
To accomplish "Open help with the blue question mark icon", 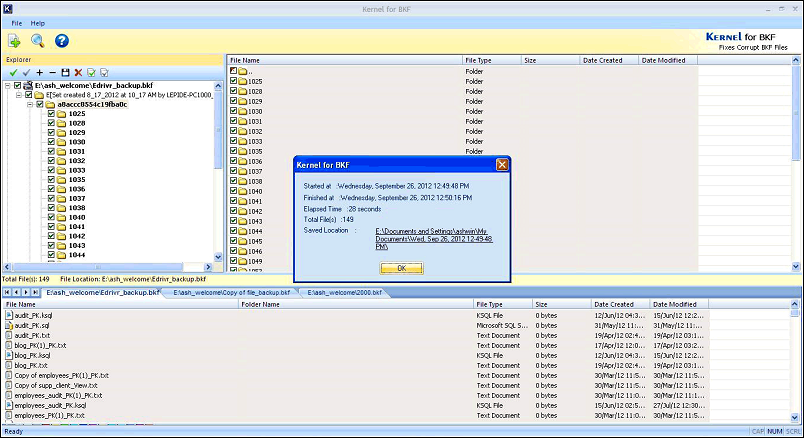I will (x=62, y=41).
